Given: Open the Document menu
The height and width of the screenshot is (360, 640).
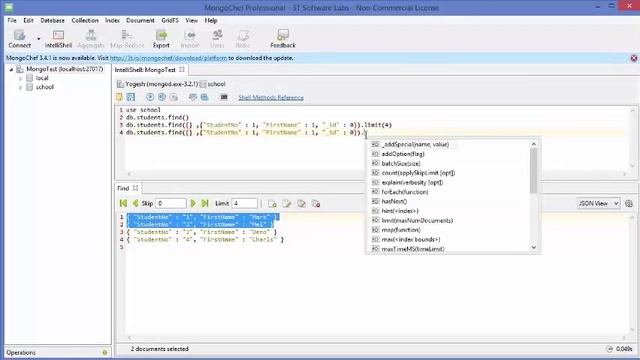Looking at the screenshot, I should coord(140,20).
